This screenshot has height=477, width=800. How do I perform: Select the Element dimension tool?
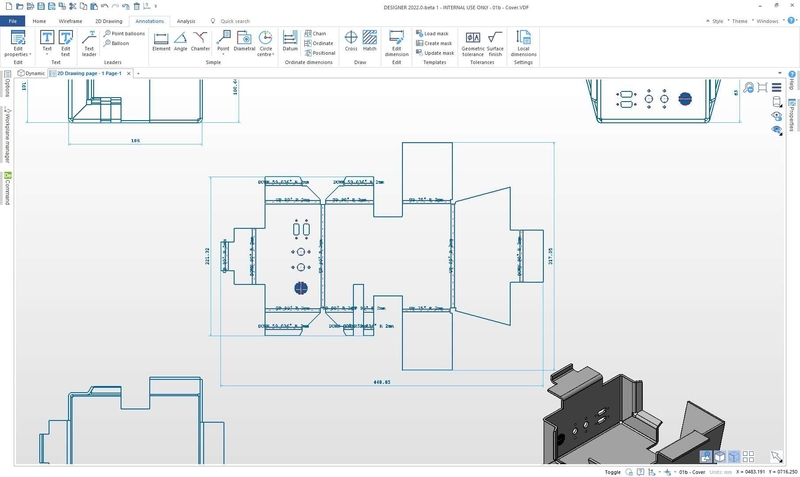pyautogui.click(x=161, y=41)
